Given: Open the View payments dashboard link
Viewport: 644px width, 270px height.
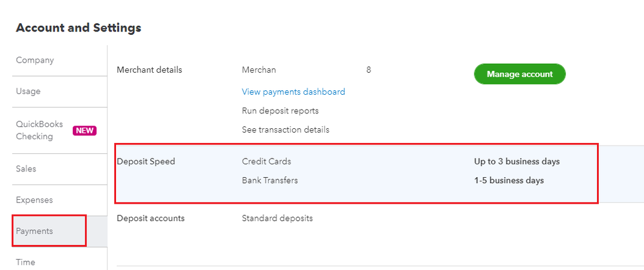Looking at the screenshot, I should 293,92.
